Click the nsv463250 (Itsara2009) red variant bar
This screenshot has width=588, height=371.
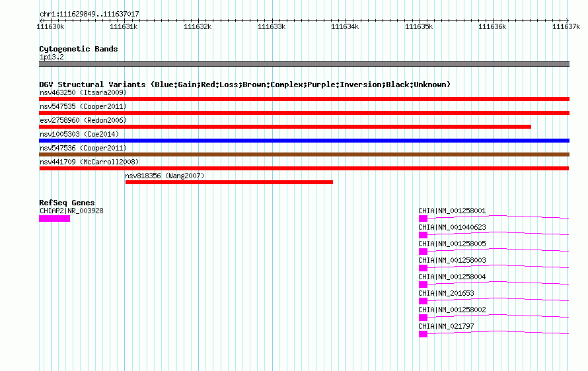(x=304, y=99)
